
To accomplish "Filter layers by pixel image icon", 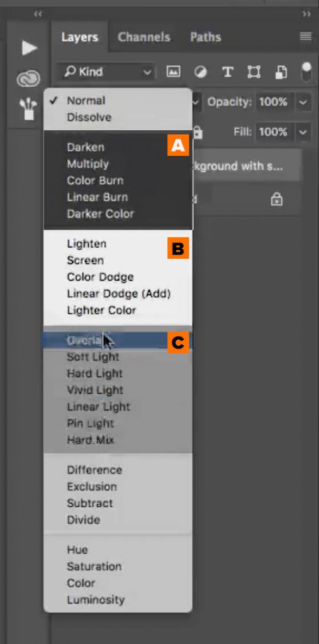I will (174, 72).
